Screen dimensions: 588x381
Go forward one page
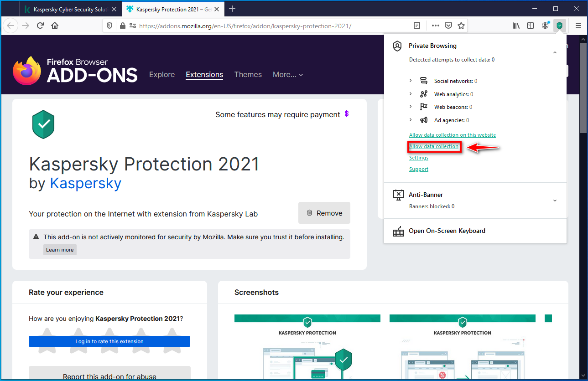click(26, 26)
